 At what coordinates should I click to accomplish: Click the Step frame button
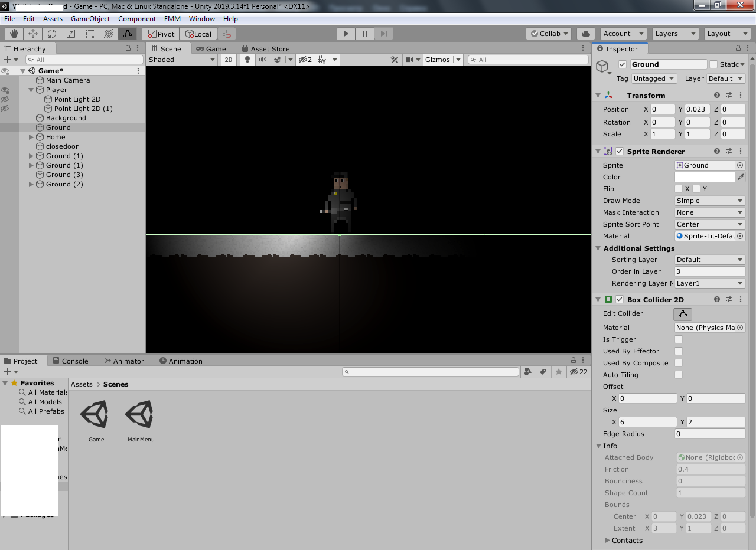(384, 34)
